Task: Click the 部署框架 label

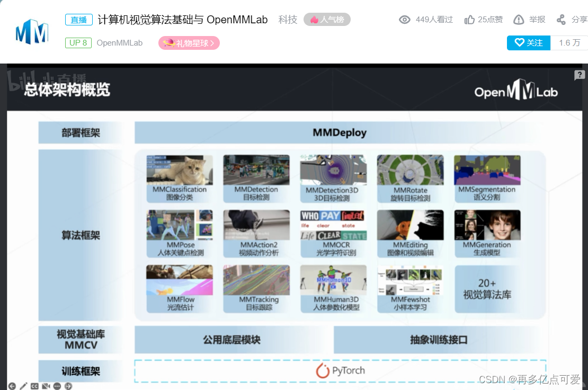Action: pyautogui.click(x=81, y=132)
